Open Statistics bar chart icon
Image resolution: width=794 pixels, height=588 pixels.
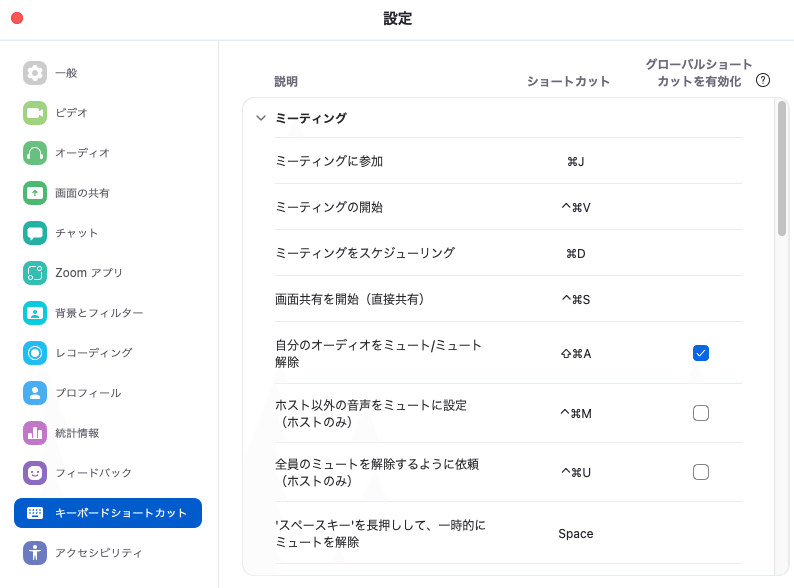[x=35, y=433]
